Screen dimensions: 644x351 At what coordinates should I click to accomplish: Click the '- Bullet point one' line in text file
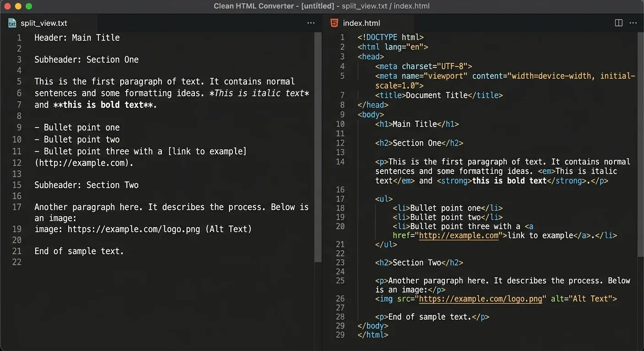pos(77,128)
